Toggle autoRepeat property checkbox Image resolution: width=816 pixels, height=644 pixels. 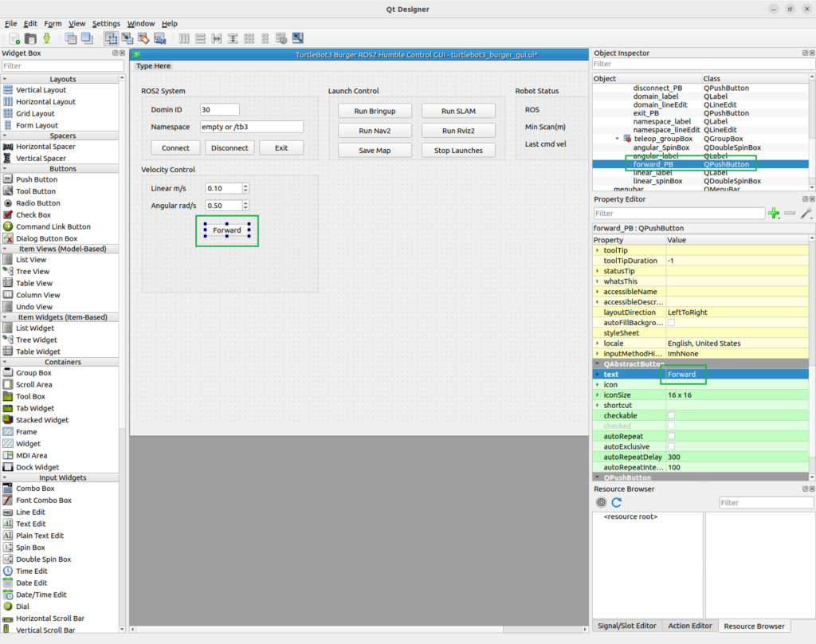(671, 436)
